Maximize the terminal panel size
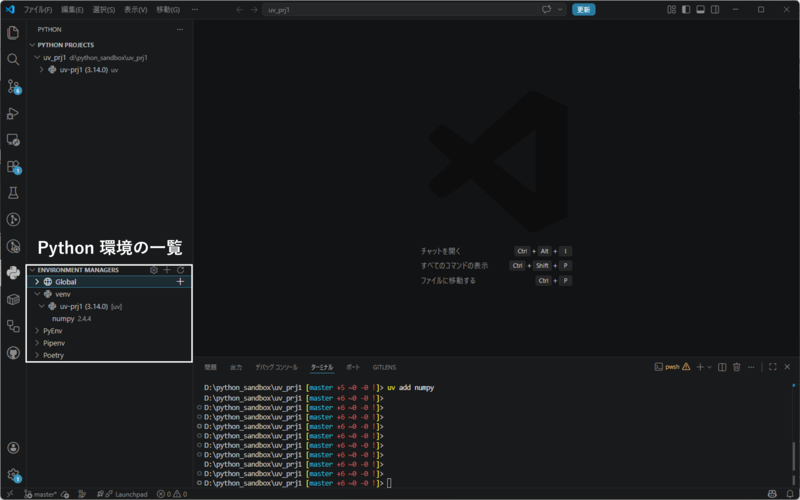This screenshot has height=500, width=800. tap(772, 367)
